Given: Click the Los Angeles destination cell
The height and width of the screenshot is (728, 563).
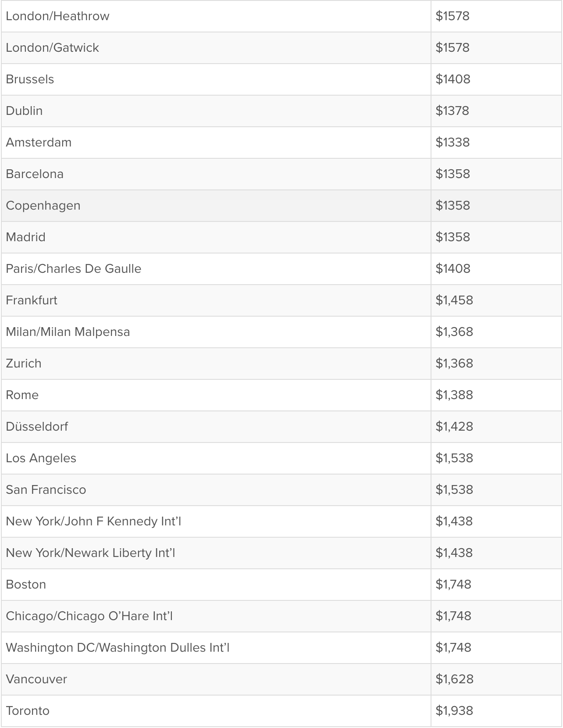Looking at the screenshot, I should tap(41, 458).
